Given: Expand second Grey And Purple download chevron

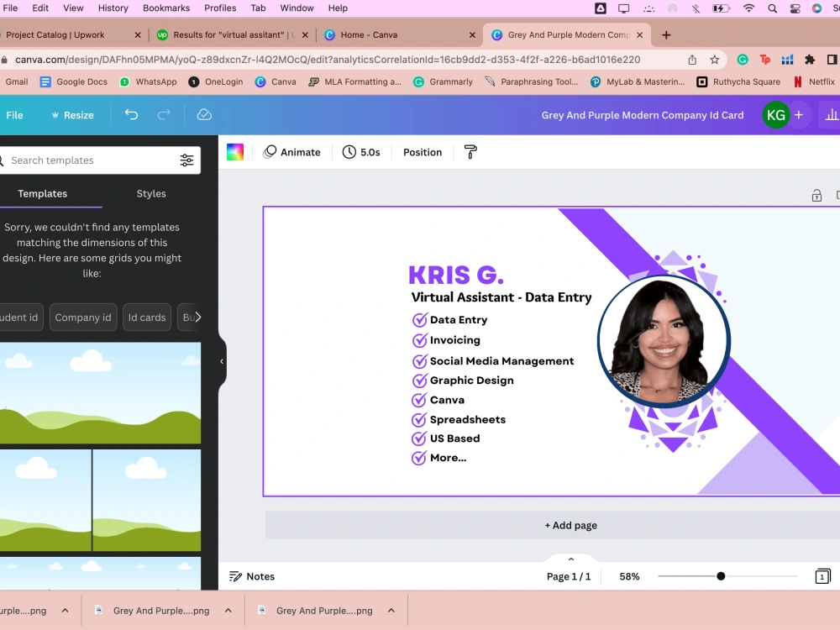Looking at the screenshot, I should tap(228, 611).
